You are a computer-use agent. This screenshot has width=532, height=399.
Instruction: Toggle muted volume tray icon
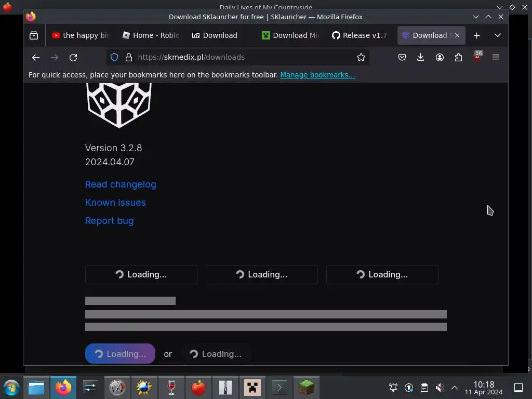point(440,388)
